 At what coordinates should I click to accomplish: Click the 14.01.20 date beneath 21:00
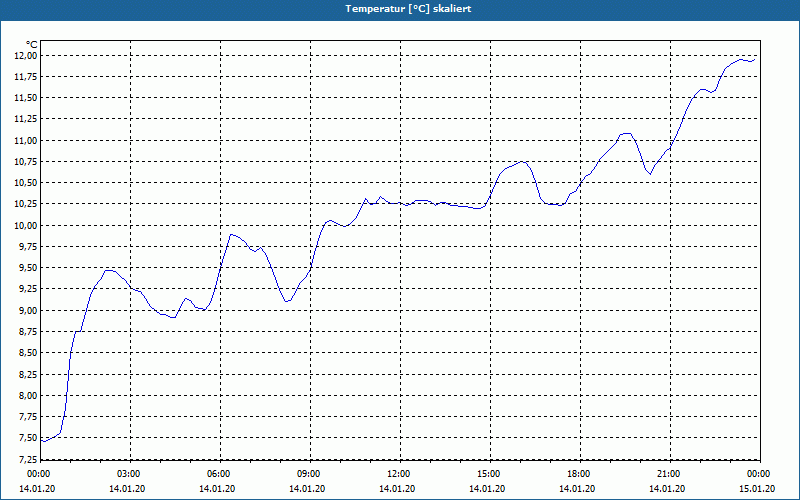tap(667, 489)
